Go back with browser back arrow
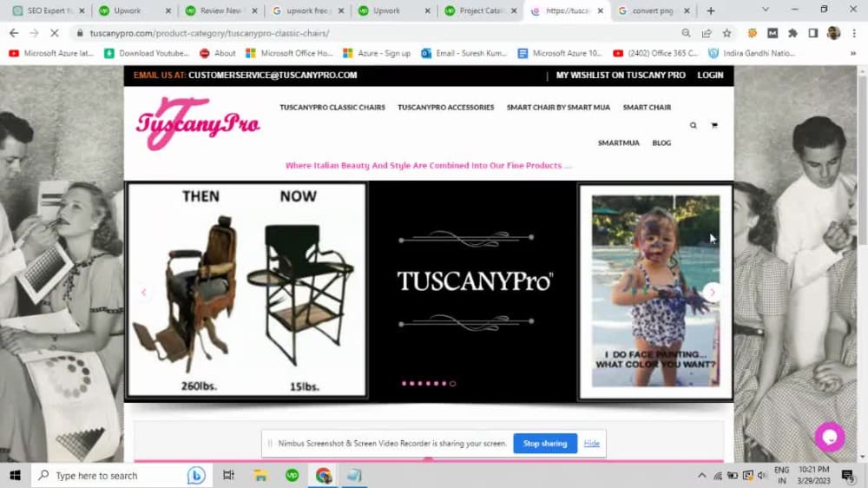Screen dimensions: 868x488 (x=14, y=33)
